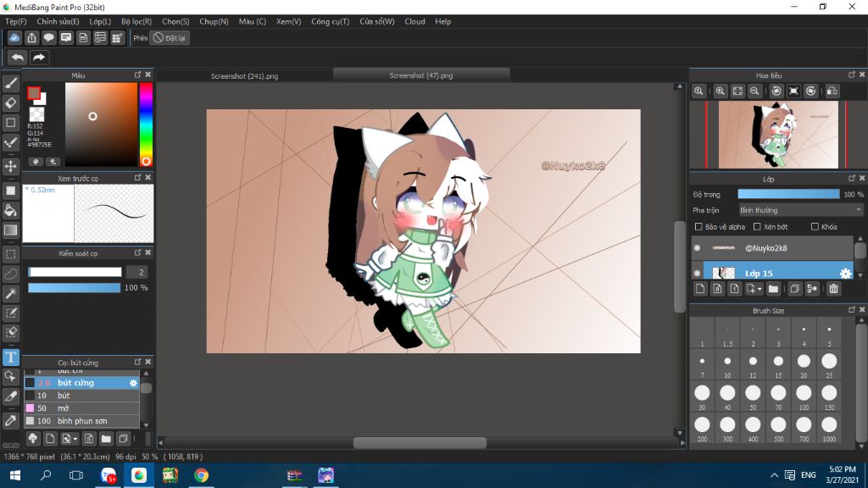Image resolution: width=868 pixels, height=488 pixels.
Task: Choose brush size 100 preset
Action: (x=804, y=396)
